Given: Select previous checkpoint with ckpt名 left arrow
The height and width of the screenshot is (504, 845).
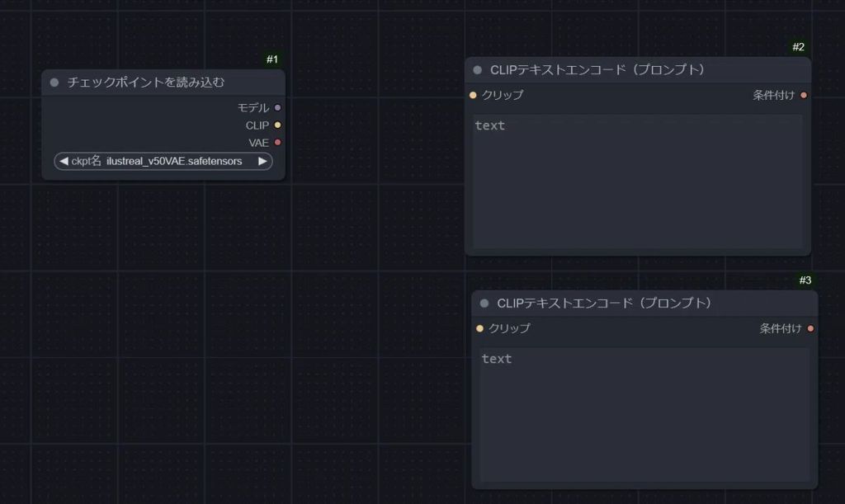Looking at the screenshot, I should click(x=64, y=161).
